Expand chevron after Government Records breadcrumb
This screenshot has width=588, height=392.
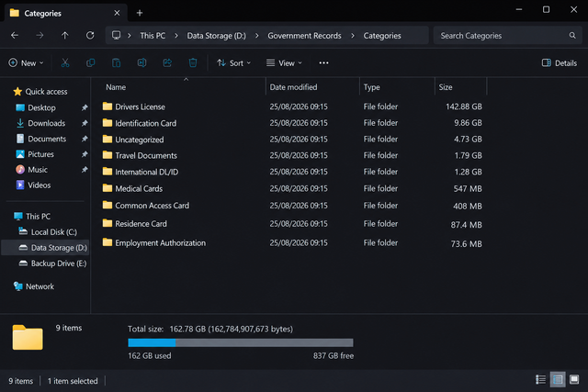pyautogui.click(x=353, y=36)
